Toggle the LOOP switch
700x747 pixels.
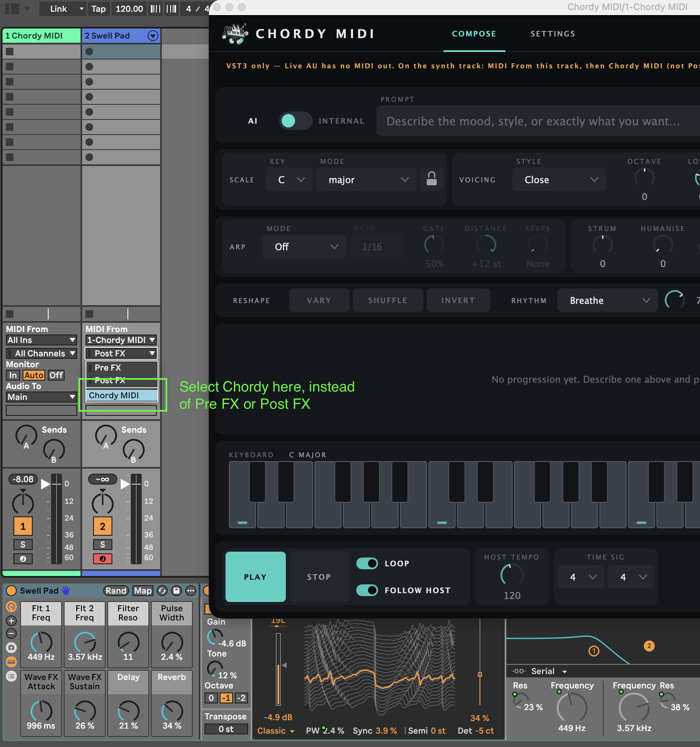[367, 563]
